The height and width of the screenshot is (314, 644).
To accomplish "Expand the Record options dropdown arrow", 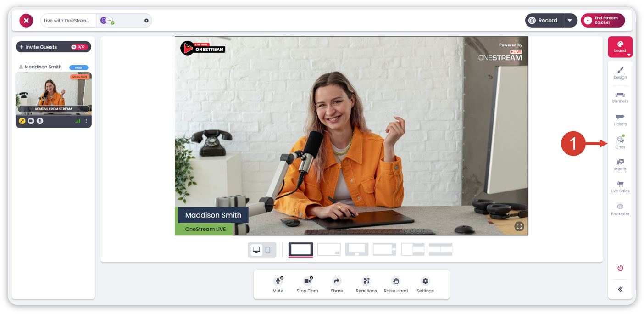I will click(x=570, y=21).
